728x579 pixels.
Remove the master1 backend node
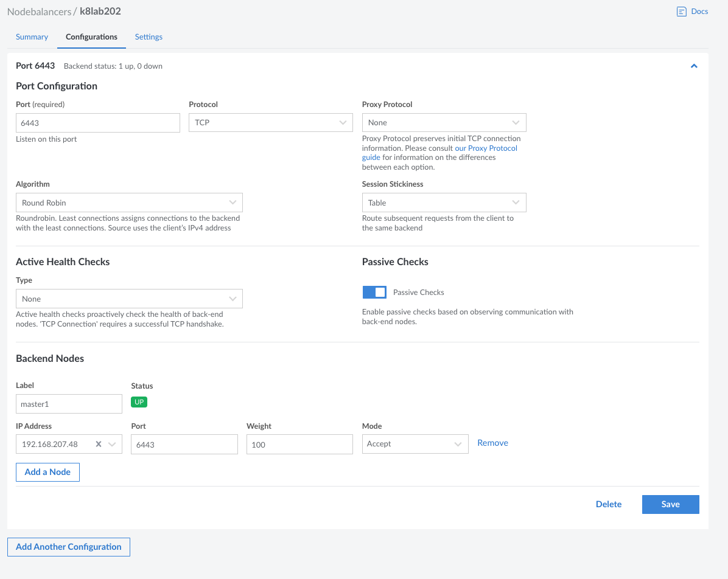point(492,443)
